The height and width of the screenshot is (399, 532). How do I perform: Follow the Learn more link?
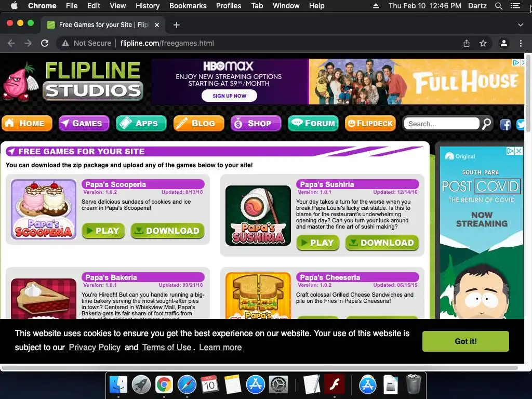[220, 348]
